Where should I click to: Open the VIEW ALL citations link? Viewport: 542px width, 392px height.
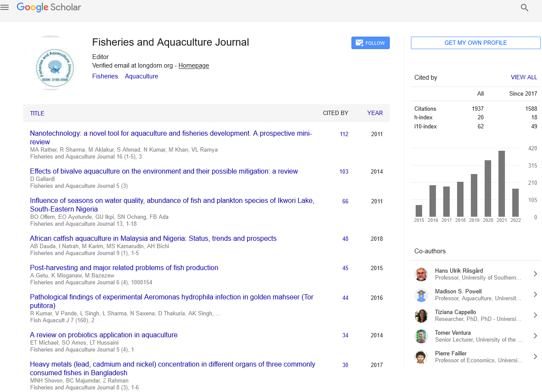tap(524, 78)
